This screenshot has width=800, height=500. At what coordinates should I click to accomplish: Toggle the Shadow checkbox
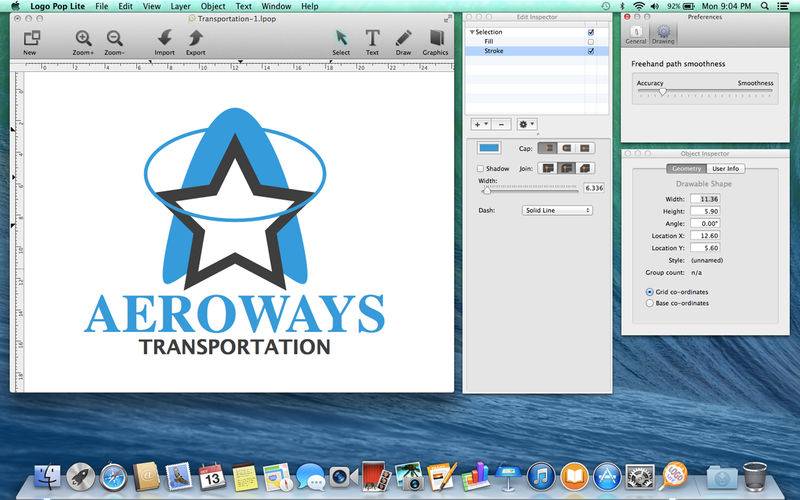pos(480,168)
